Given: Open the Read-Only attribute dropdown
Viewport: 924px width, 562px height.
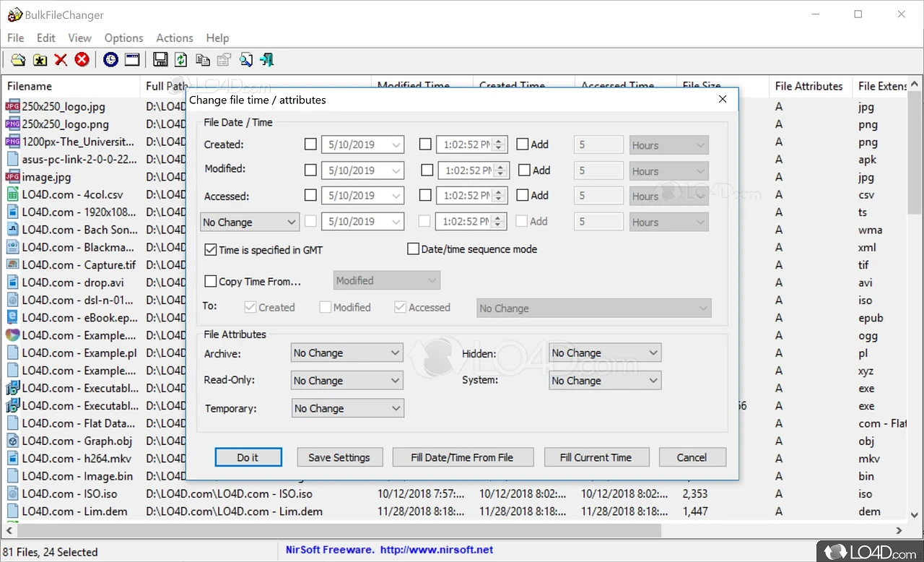Looking at the screenshot, I should [346, 381].
